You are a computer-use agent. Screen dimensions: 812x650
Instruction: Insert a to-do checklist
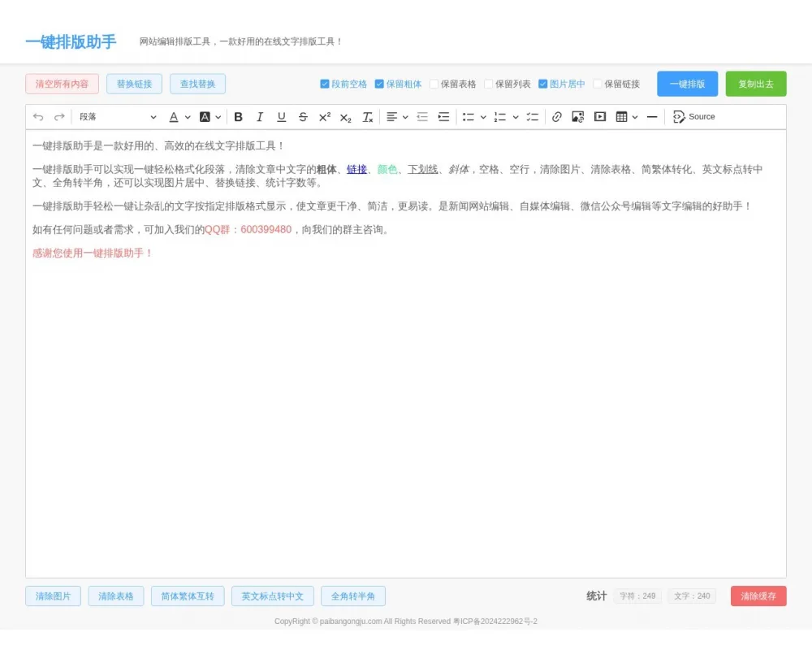tap(533, 117)
